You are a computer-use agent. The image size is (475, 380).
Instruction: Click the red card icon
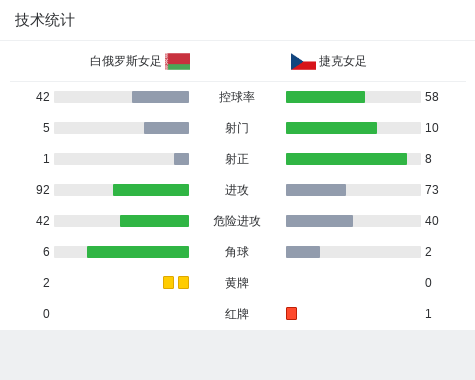click(x=291, y=313)
